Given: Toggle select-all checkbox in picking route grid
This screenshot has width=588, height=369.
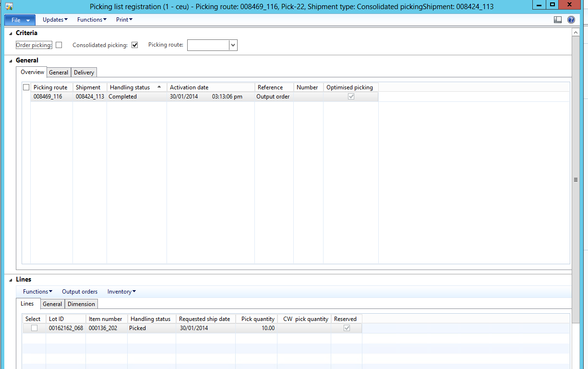Looking at the screenshot, I should pyautogui.click(x=26, y=87).
